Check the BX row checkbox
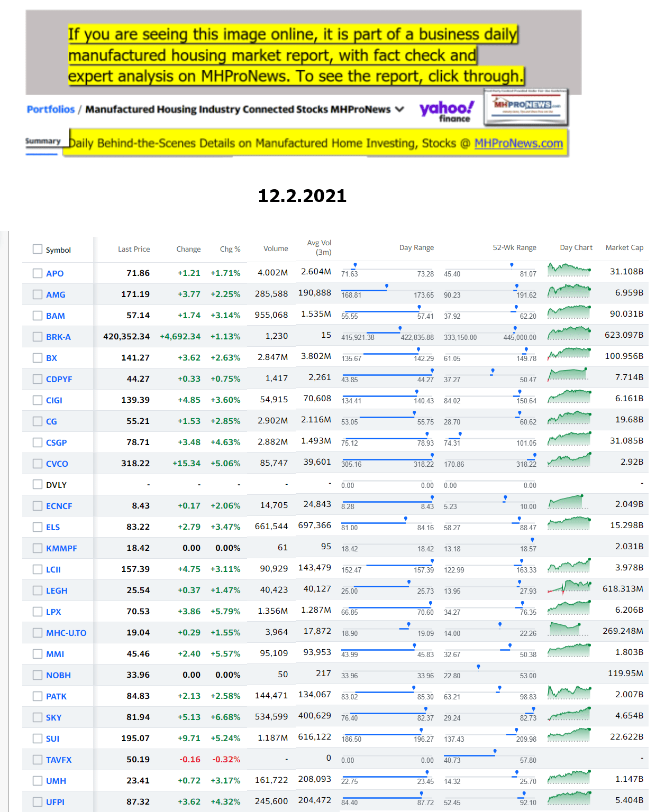The width and height of the screenshot is (665, 812). tap(38, 358)
